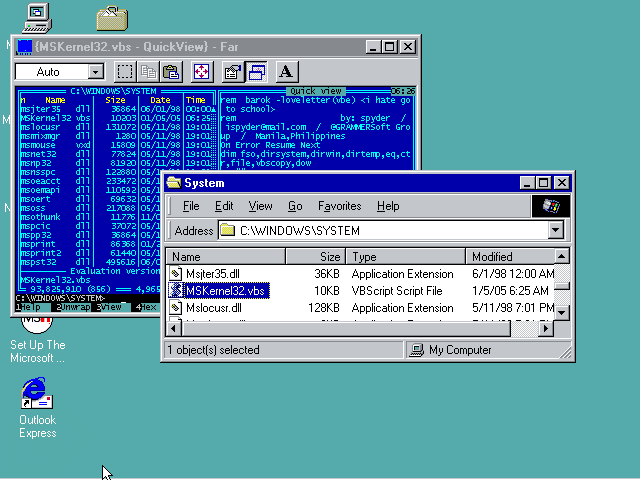Click msothunk row in Far panel
Image resolution: width=640 pixels, height=480 pixels.
tap(91, 217)
